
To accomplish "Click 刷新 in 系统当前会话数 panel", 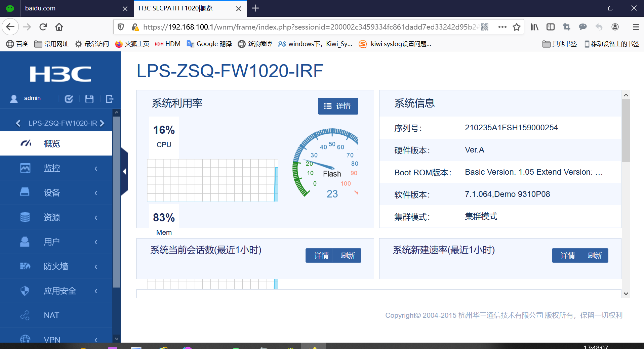I will pyautogui.click(x=348, y=256).
